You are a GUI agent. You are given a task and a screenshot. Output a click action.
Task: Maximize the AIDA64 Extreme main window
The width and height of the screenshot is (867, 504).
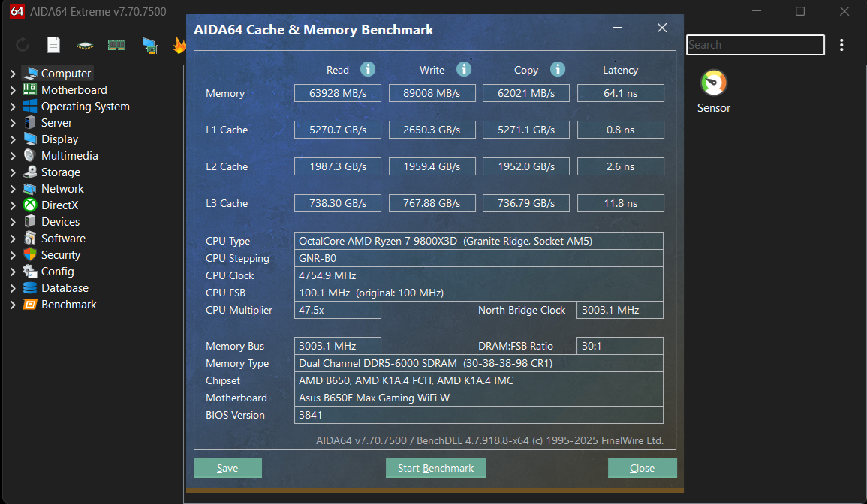pos(800,11)
